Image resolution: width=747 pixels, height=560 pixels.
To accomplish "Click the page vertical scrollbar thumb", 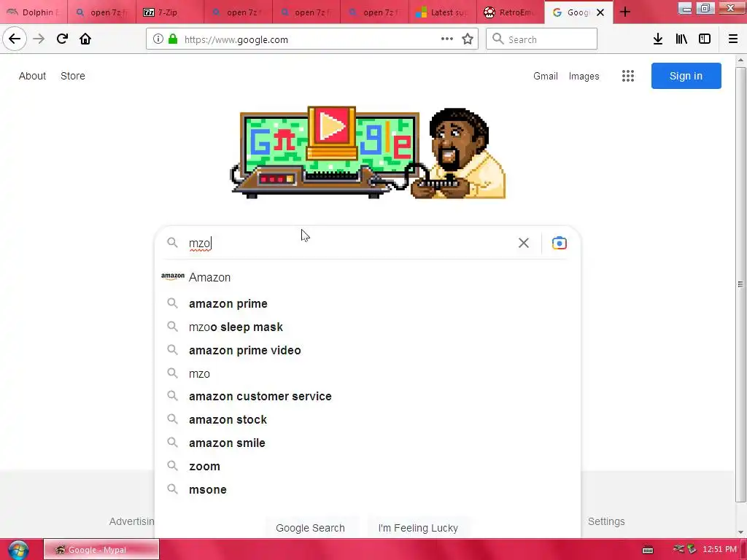I will [740, 284].
